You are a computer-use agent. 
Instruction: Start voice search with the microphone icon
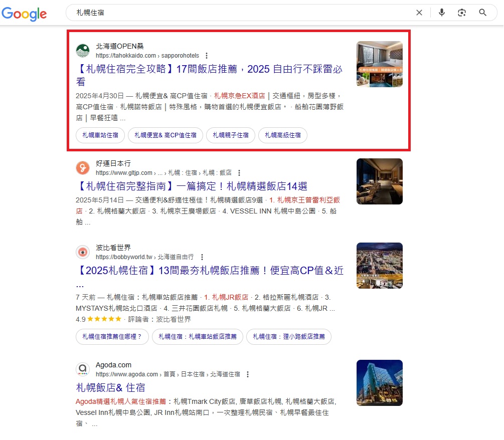[442, 13]
